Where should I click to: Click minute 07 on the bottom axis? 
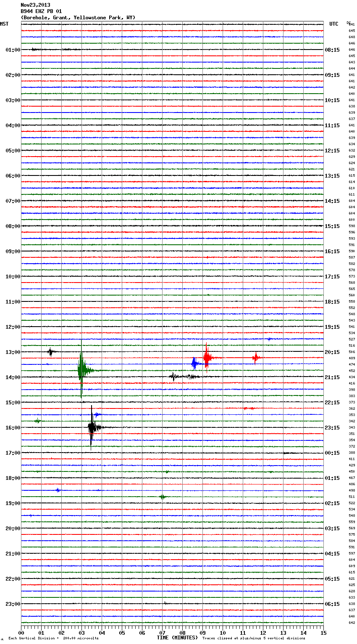coord(162,633)
